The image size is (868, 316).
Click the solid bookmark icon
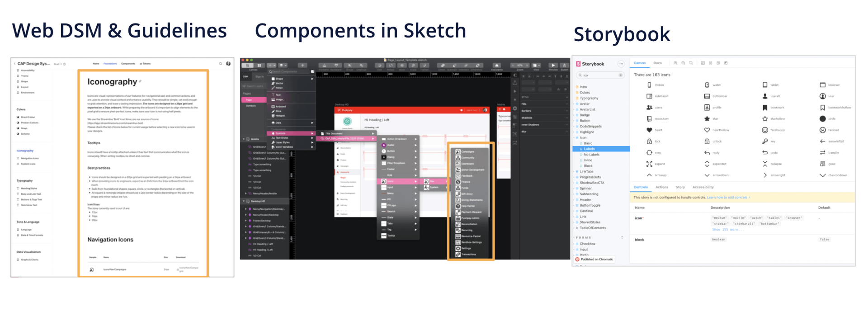click(x=765, y=108)
